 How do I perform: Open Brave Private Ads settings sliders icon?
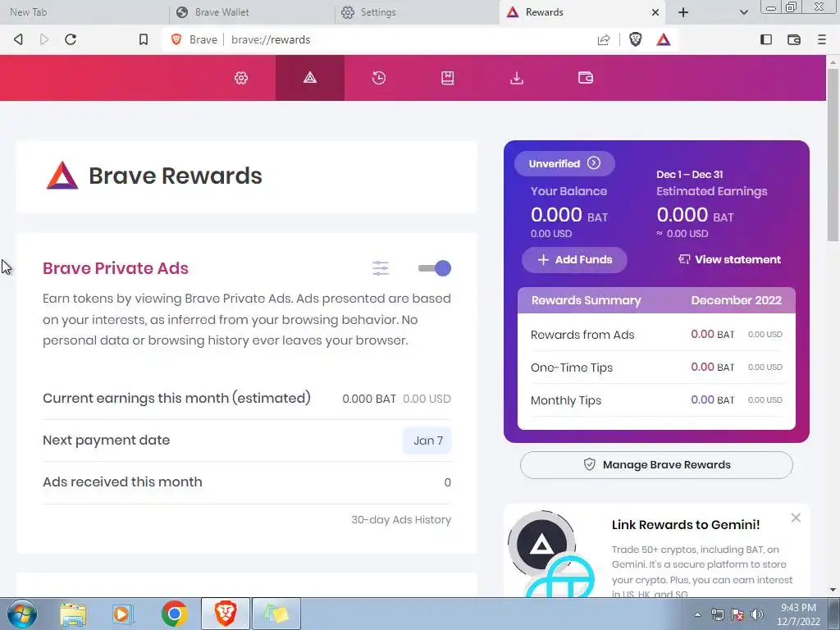(x=381, y=268)
